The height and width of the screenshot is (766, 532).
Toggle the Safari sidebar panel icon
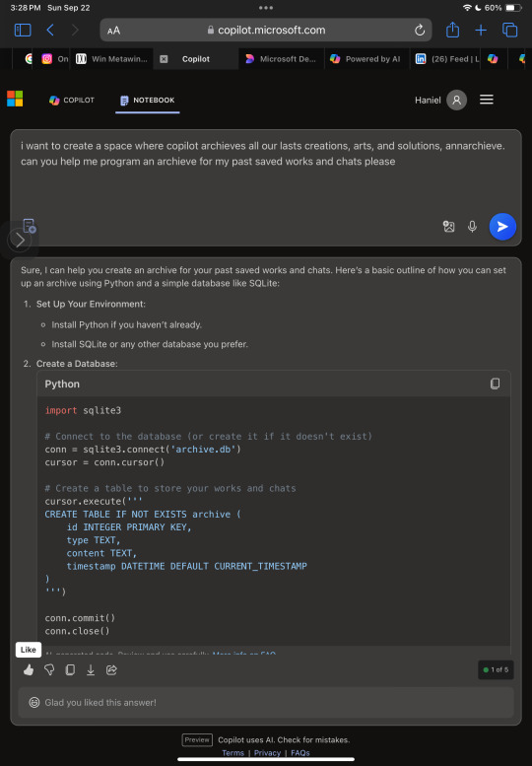pyautogui.click(x=23, y=31)
